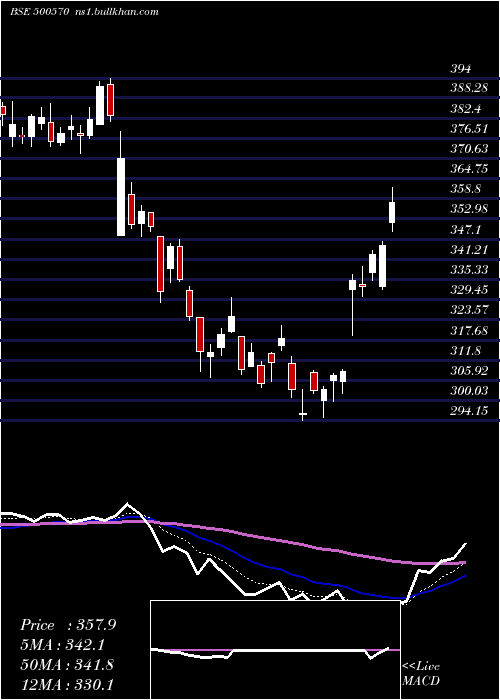Select the 364.75 price level label
This screenshot has width=500, height=700.
pyautogui.click(x=469, y=169)
